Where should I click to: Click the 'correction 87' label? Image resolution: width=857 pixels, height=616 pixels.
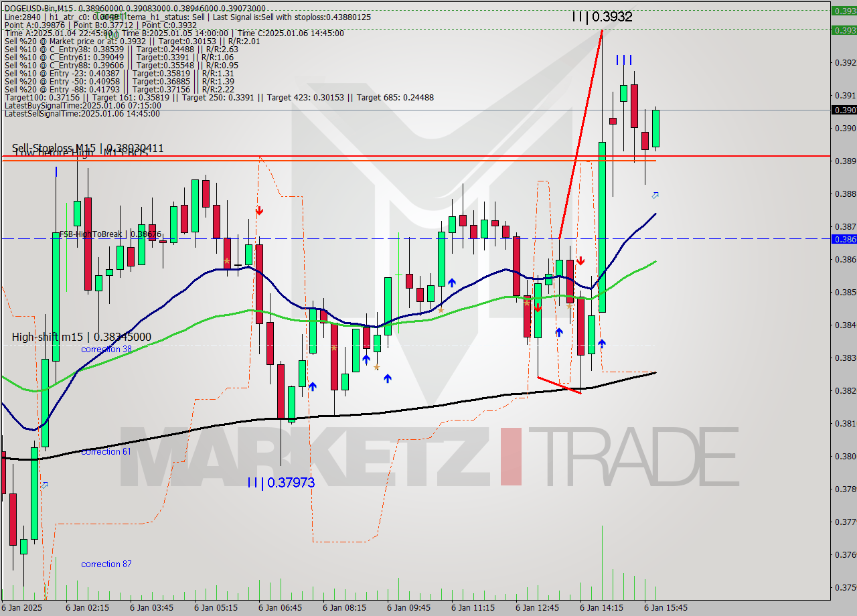[x=106, y=564]
